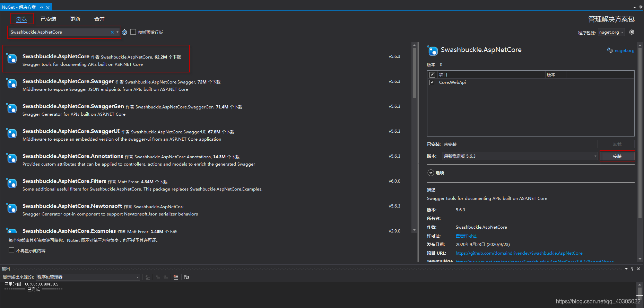Image resolution: width=644 pixels, height=308 pixels.
Task: Check the do not show again checkbox
Action: [x=11, y=250]
